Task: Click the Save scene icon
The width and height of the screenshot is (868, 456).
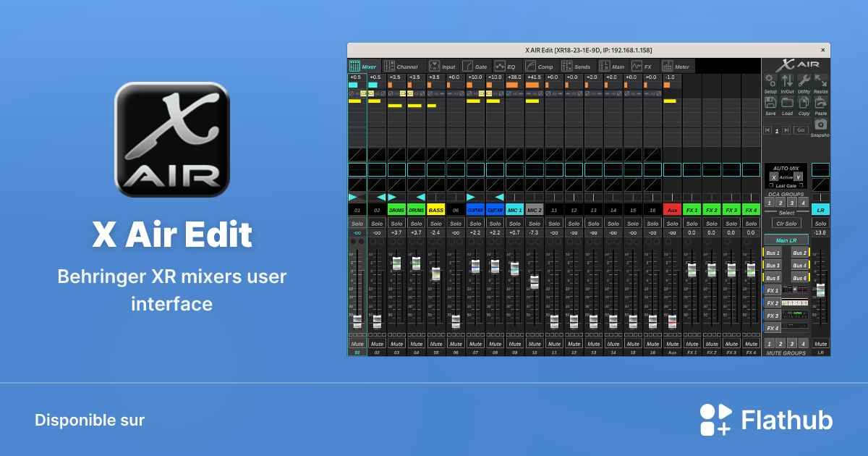Action: tap(771, 102)
